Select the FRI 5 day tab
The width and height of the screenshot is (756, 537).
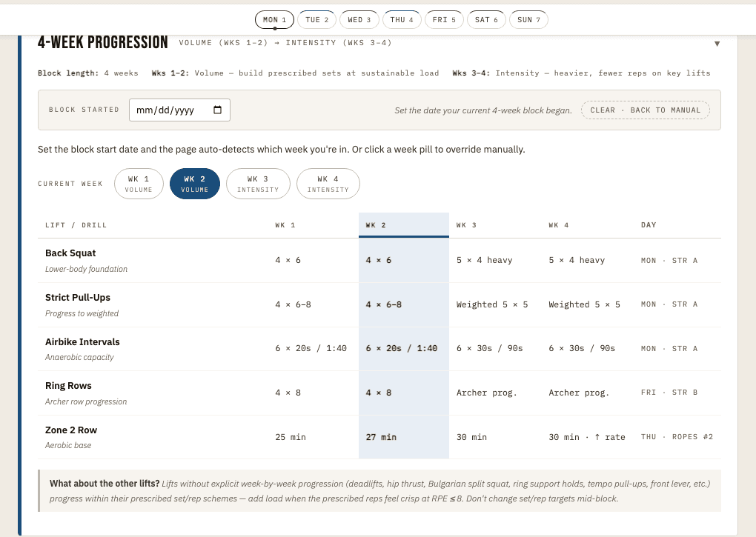[x=444, y=20]
